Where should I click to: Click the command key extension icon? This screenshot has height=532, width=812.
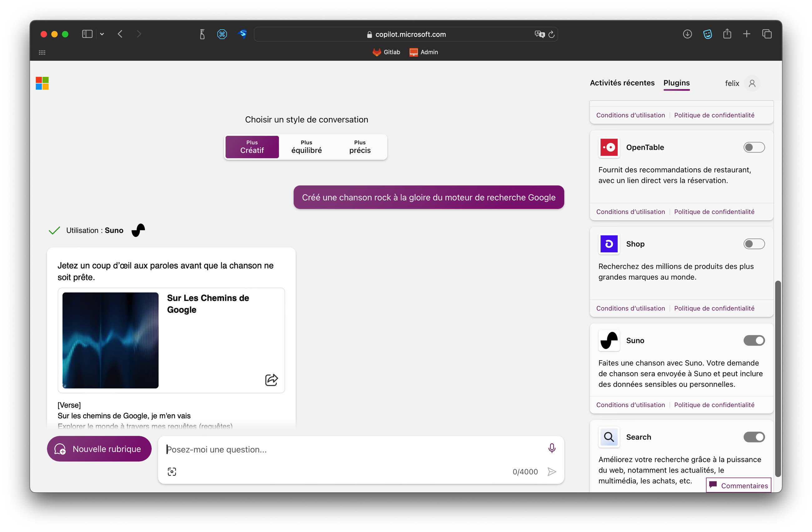pyautogui.click(x=222, y=34)
